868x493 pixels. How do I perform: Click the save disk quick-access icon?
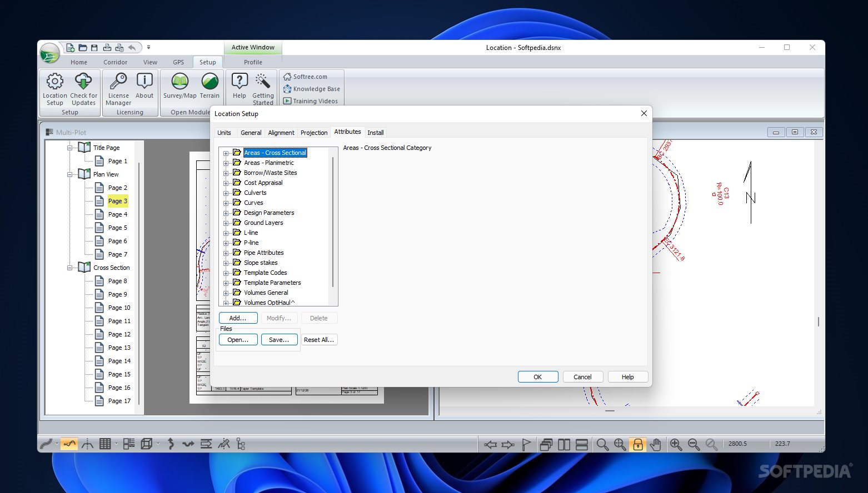(x=94, y=48)
